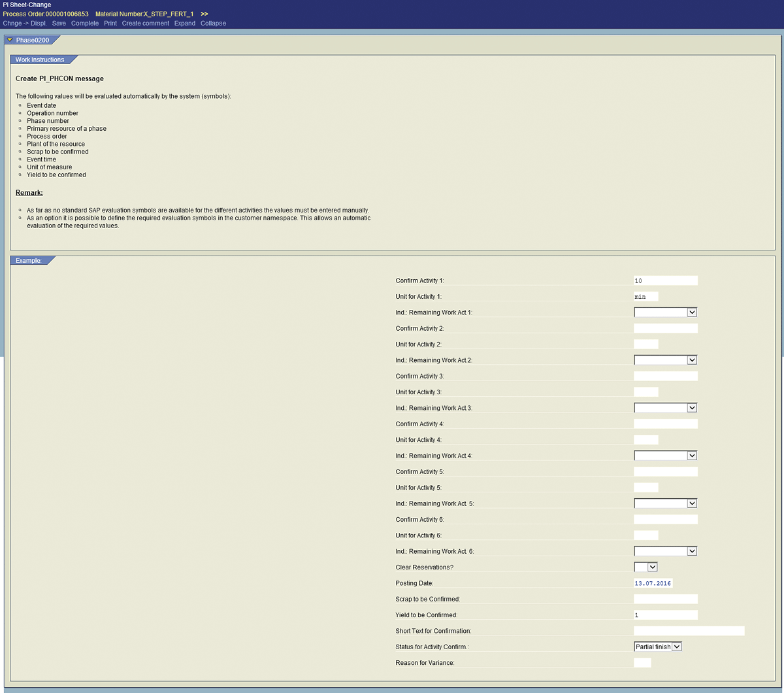Click Create comment in toolbar
This screenshot has width=784, height=693.
click(x=145, y=24)
